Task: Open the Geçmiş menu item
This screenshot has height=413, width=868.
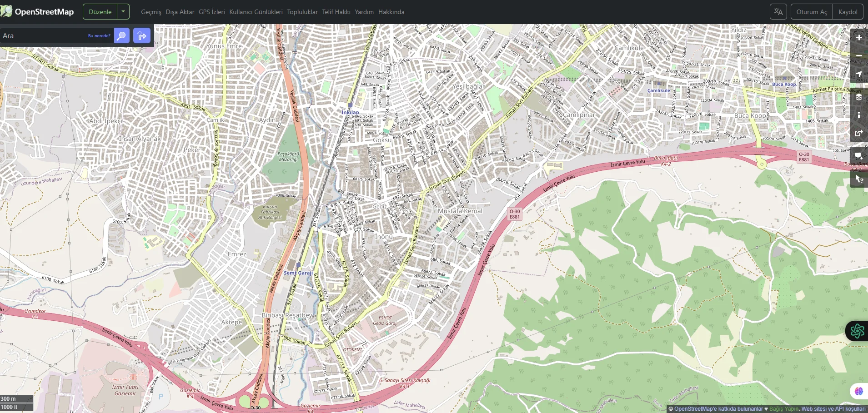Action: (x=151, y=12)
